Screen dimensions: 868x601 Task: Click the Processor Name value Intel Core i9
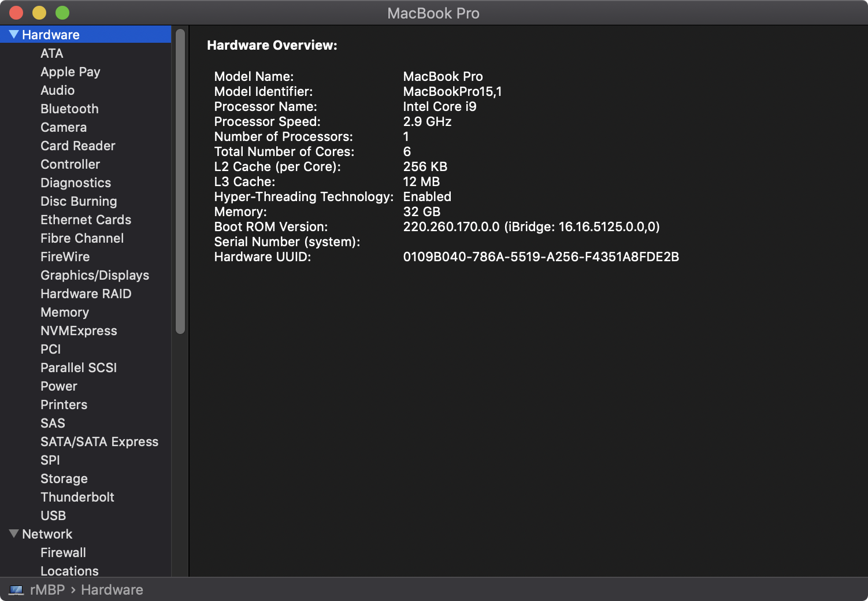pyautogui.click(x=440, y=106)
